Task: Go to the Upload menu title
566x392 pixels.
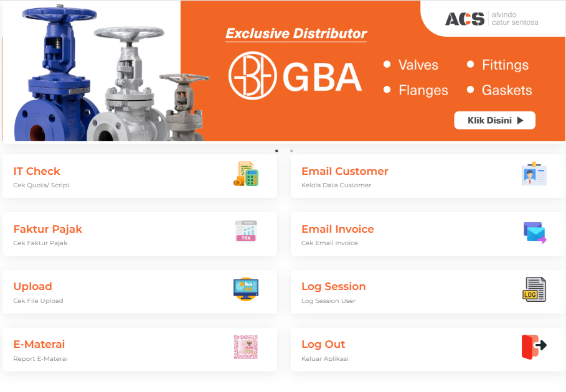Action: pyautogui.click(x=32, y=286)
